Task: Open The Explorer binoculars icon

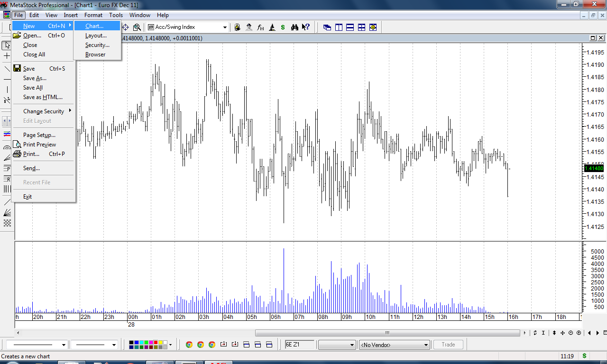Action: pyautogui.click(x=294, y=27)
